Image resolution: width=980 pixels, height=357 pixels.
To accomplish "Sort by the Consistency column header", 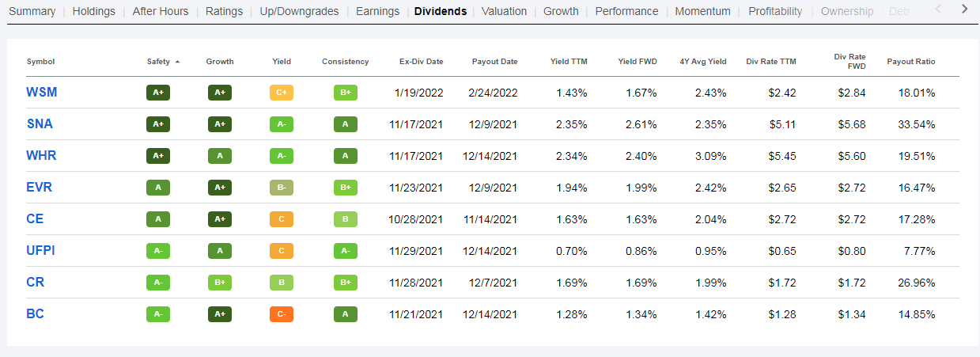I will [x=346, y=62].
